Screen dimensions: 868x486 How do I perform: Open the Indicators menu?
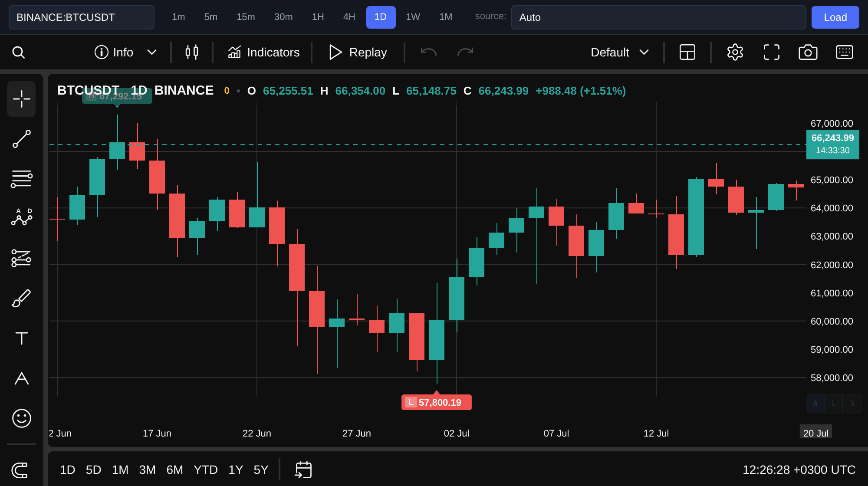pyautogui.click(x=263, y=53)
